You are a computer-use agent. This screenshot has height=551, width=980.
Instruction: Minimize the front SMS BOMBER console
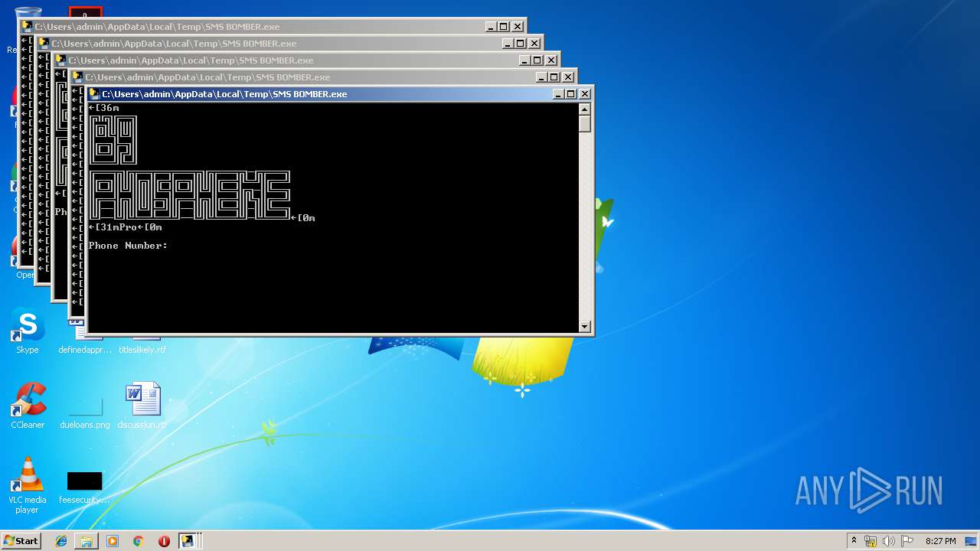[559, 94]
